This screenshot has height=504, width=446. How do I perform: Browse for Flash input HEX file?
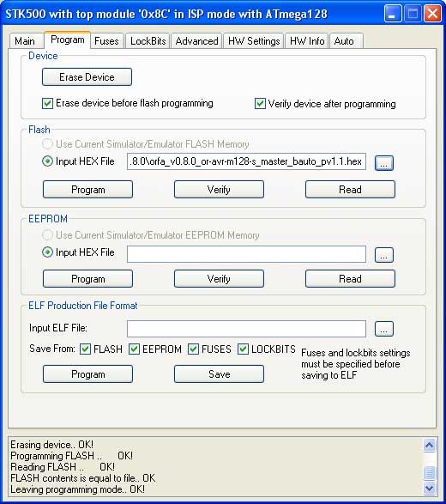click(x=384, y=162)
